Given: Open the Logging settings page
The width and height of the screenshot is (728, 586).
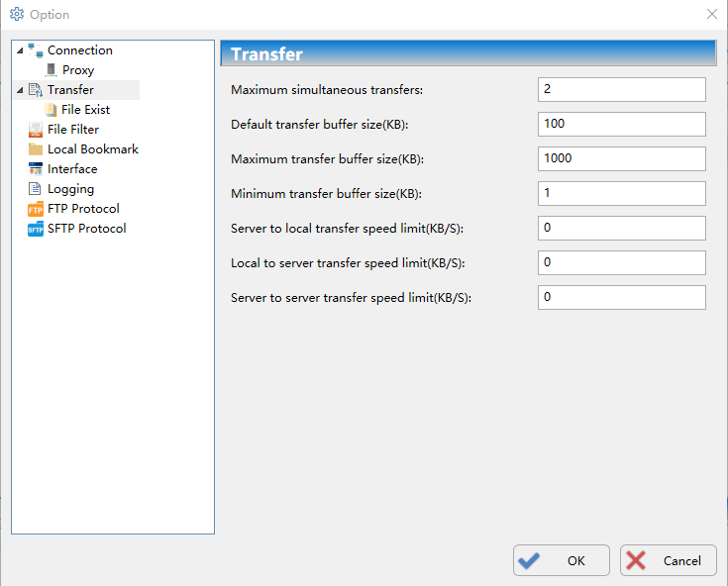Looking at the screenshot, I should pos(70,189).
